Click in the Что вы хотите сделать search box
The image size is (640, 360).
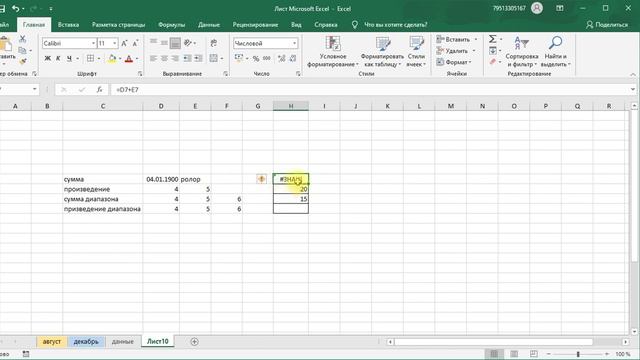click(396, 24)
